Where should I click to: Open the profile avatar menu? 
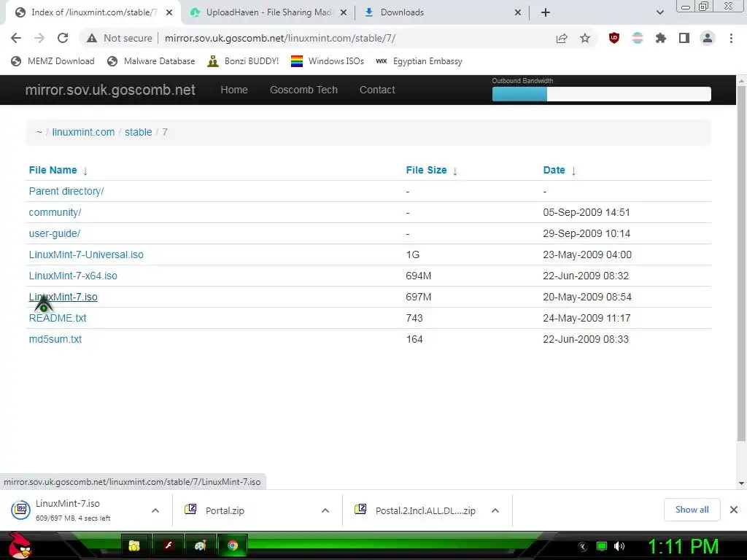(x=708, y=38)
